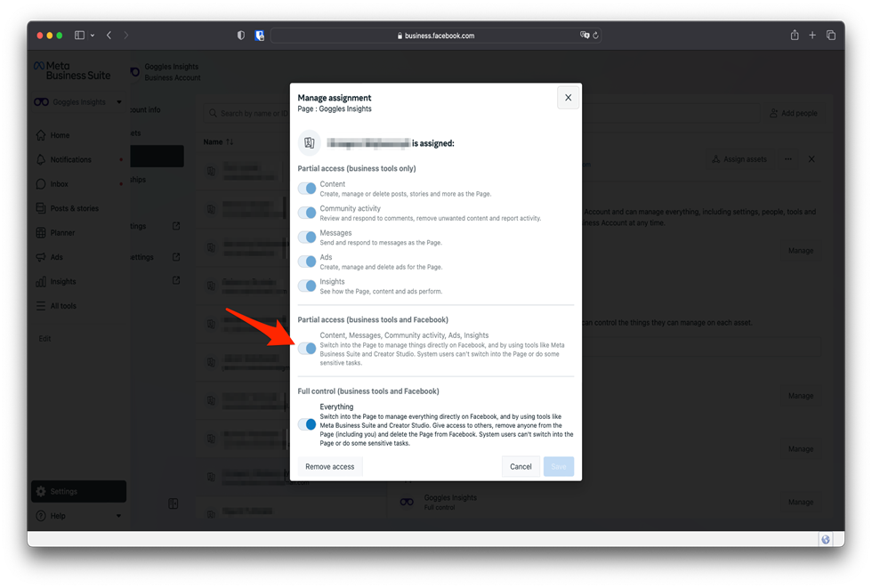The image size is (872, 588).
Task: Disable the Community activity toggle
Action: click(307, 213)
